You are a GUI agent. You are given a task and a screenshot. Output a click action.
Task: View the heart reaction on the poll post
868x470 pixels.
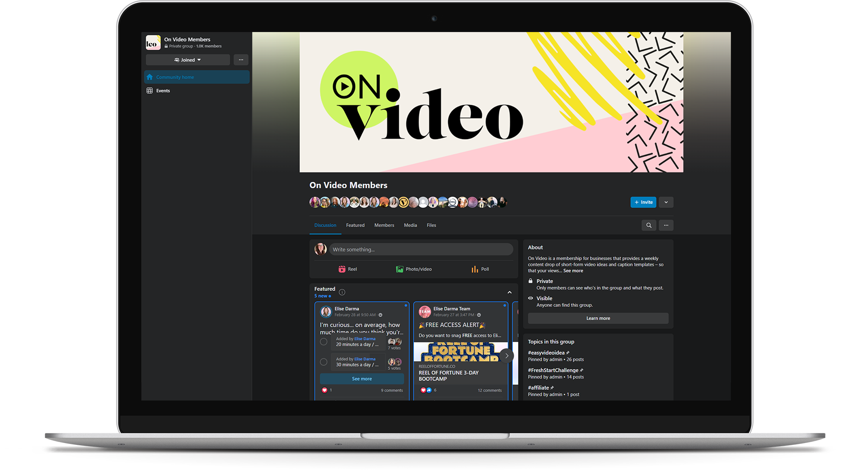tap(325, 390)
